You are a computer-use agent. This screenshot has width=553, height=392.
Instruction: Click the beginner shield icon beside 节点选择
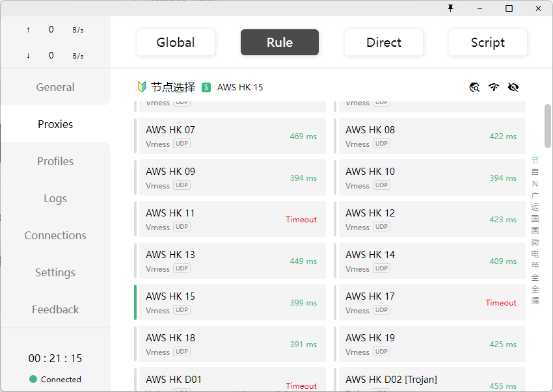(141, 87)
